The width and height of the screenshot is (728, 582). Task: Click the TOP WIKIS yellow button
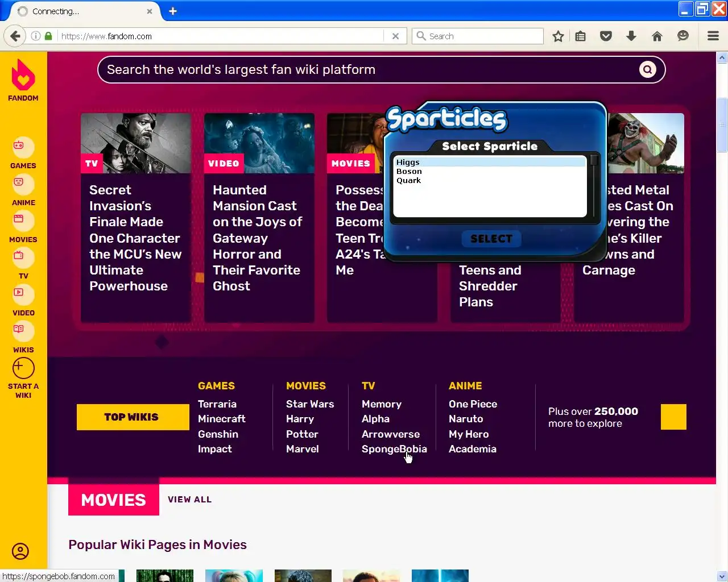(133, 417)
